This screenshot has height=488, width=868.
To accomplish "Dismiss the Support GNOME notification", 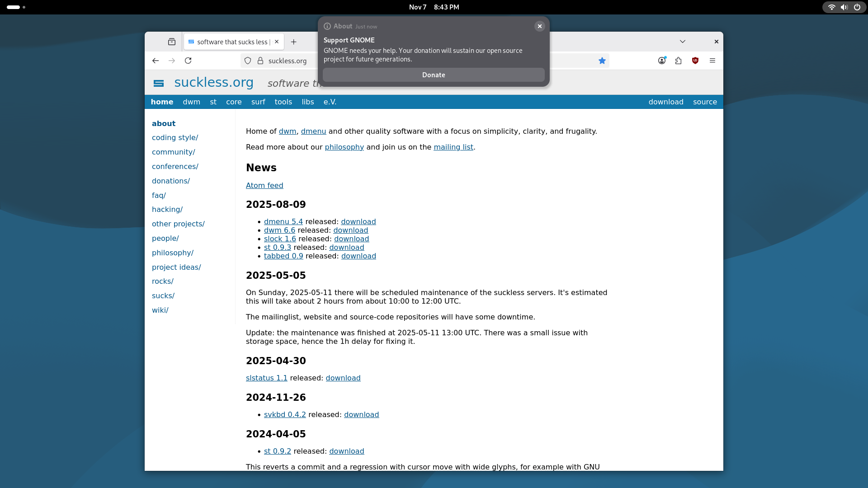I will 539,26.
